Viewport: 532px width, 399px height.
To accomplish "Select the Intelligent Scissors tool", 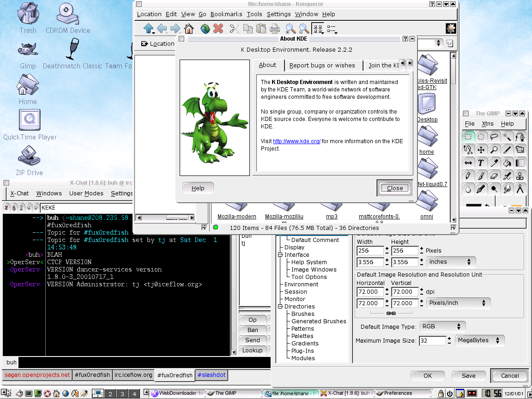I will click(x=468, y=150).
